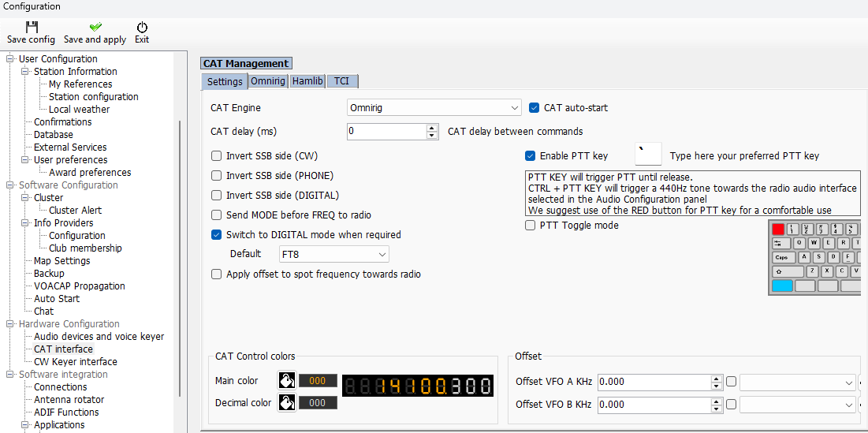The image size is (868, 433).
Task: Open Database settings
Action: (x=53, y=135)
